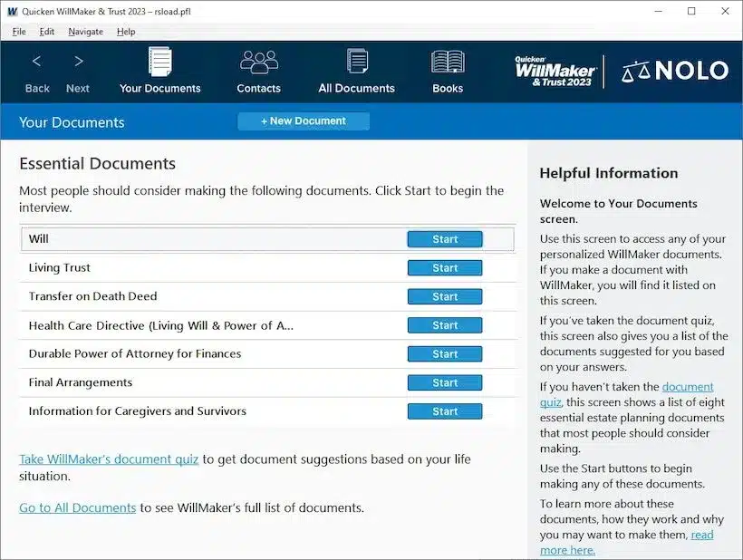Screen dimensions: 743x560
Task: Open the Navigate menu
Action: click(86, 32)
